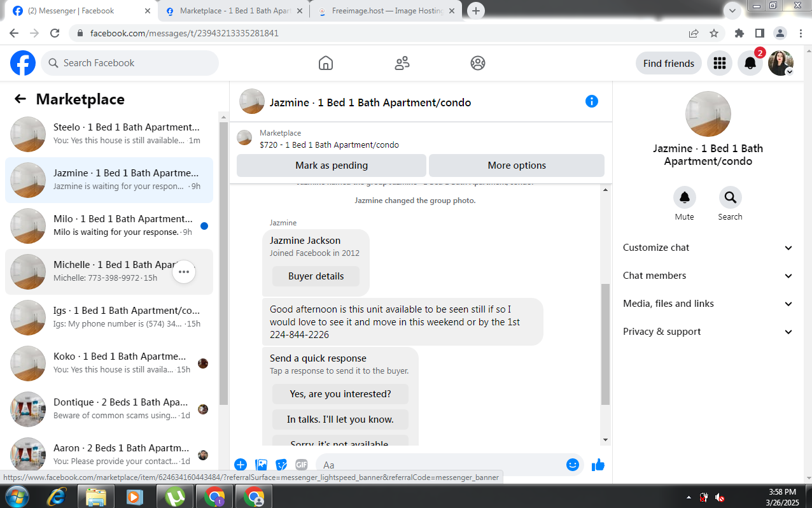Open the $720 listing link in banner
812x508 pixels.
point(329,145)
